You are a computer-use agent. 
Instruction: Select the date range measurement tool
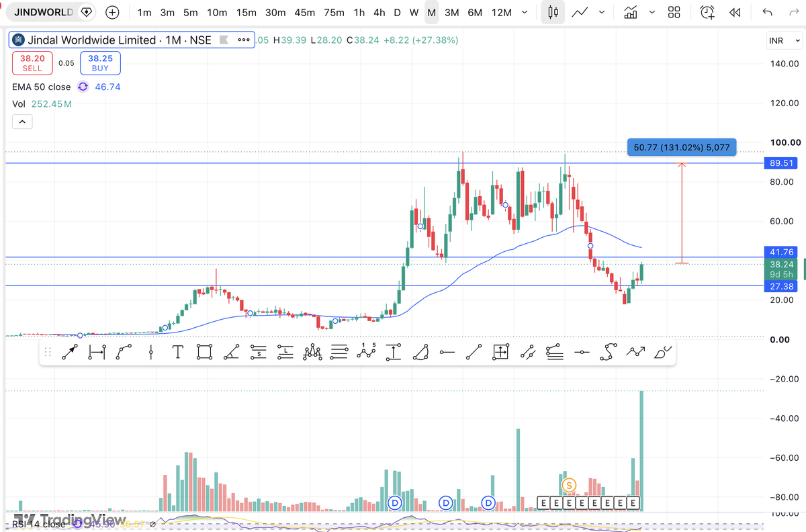coord(97,351)
